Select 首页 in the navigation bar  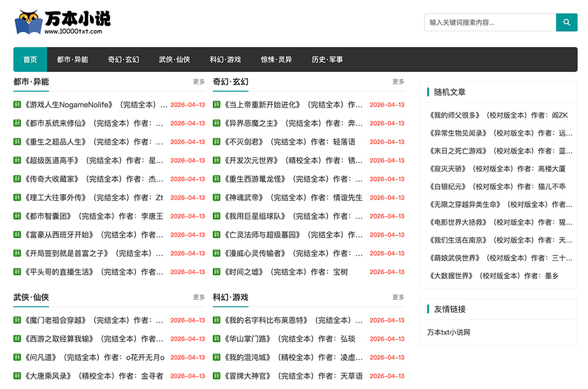(30, 59)
